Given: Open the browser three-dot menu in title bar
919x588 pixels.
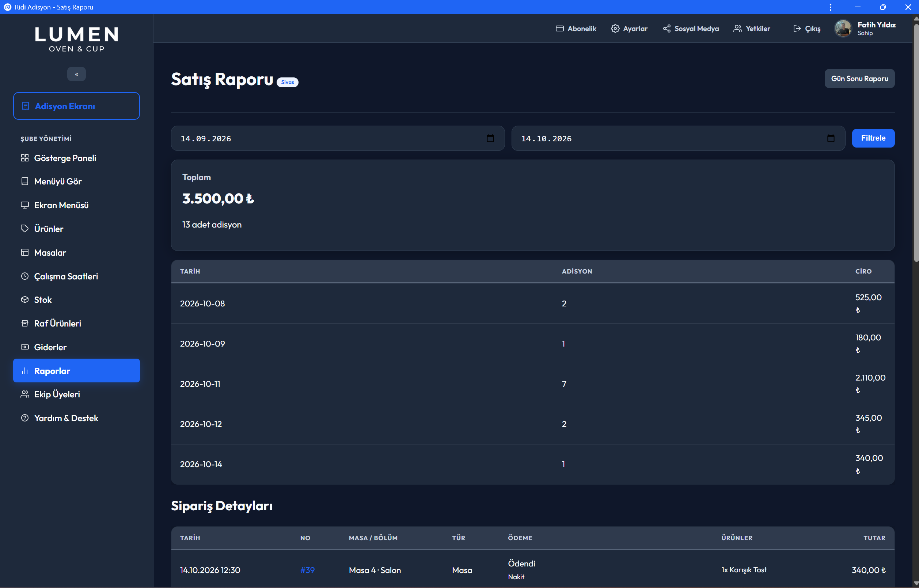Looking at the screenshot, I should tap(830, 7).
